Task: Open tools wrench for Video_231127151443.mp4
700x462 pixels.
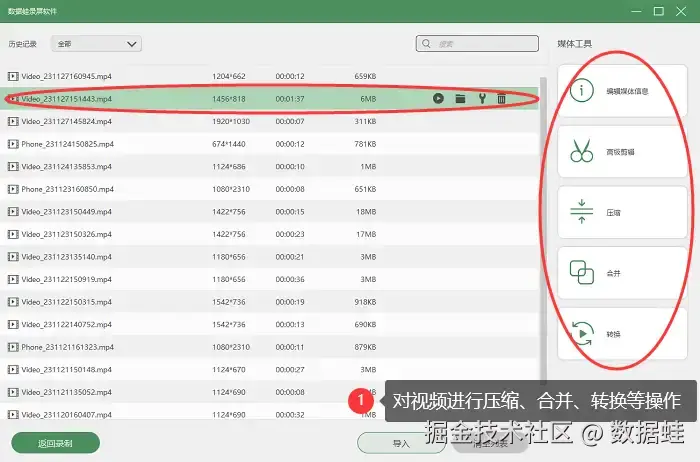Action: pyautogui.click(x=482, y=99)
